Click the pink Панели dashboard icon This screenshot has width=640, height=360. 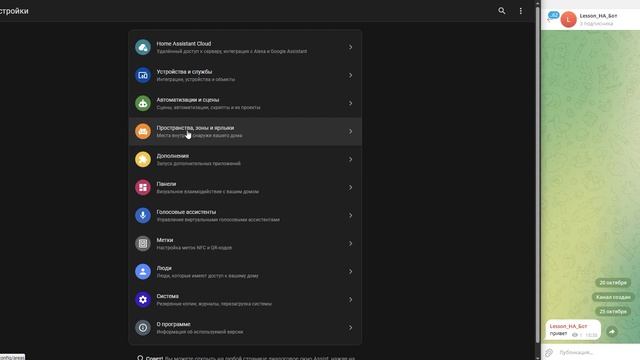click(x=143, y=187)
